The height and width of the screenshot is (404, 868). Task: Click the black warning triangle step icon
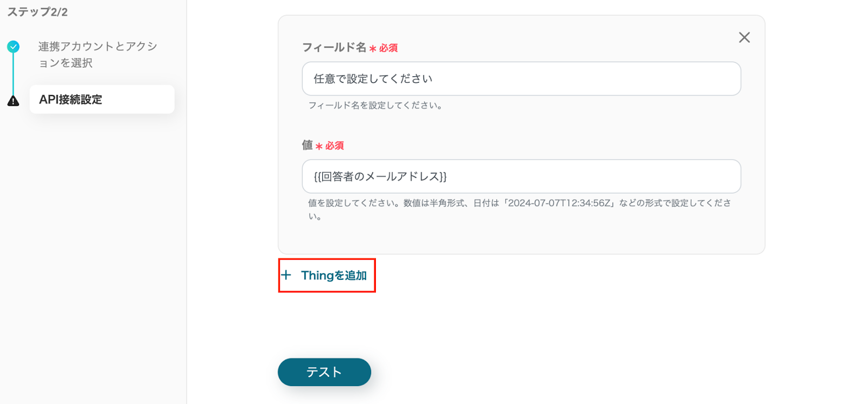coord(14,101)
